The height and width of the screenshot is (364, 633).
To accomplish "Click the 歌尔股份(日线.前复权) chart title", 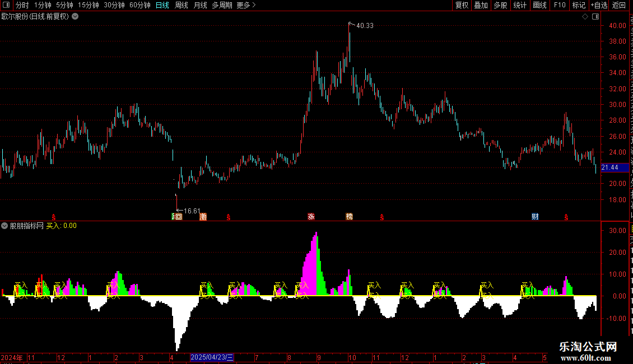I will (35, 17).
